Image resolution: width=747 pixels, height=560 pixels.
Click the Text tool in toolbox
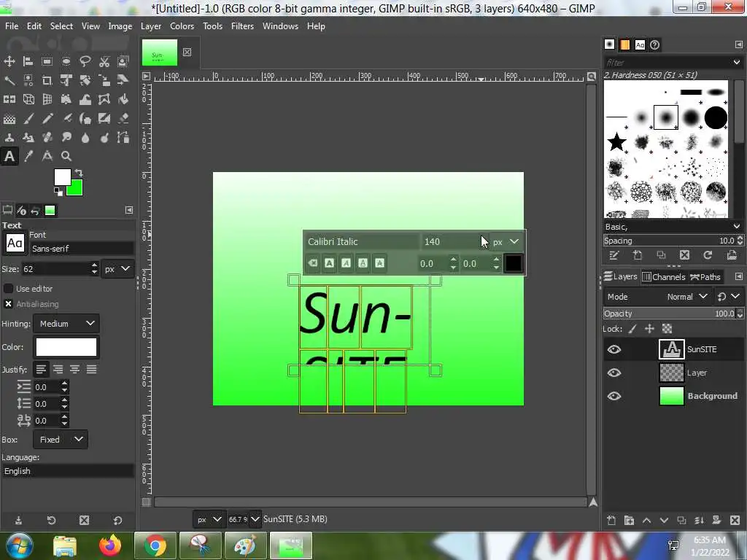(9, 156)
